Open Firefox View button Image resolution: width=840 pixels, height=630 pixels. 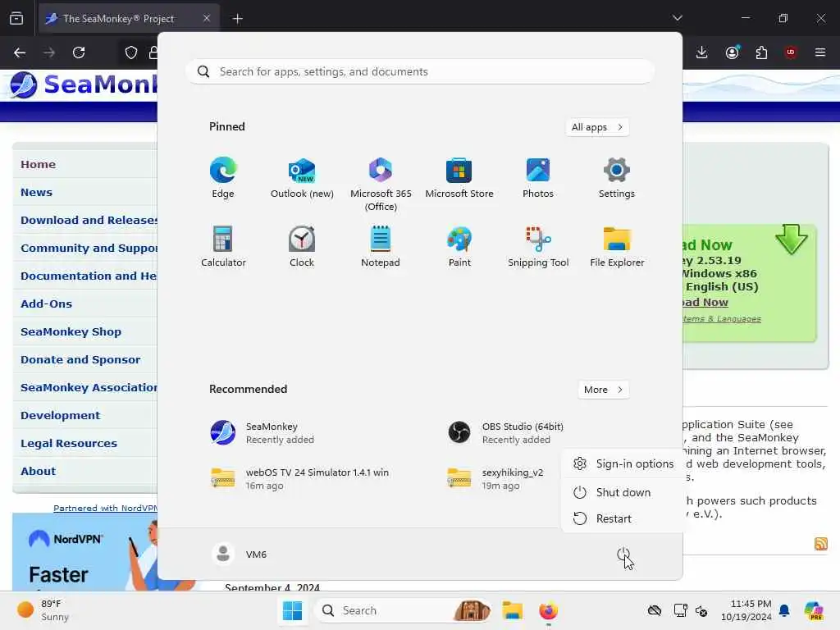tap(16, 18)
